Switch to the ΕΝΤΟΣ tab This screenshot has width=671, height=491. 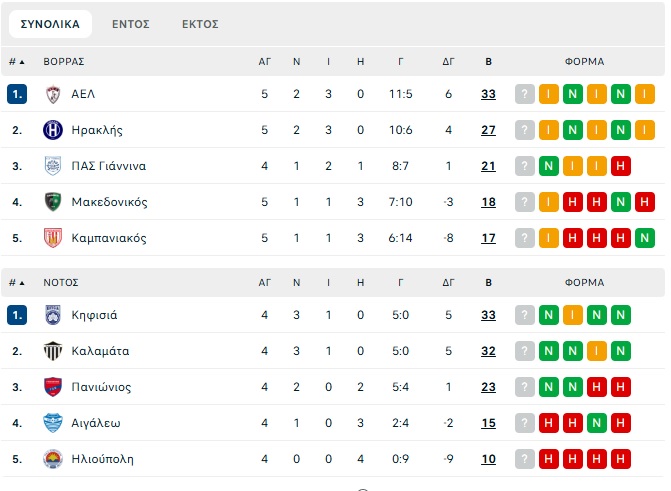pyautogui.click(x=131, y=24)
